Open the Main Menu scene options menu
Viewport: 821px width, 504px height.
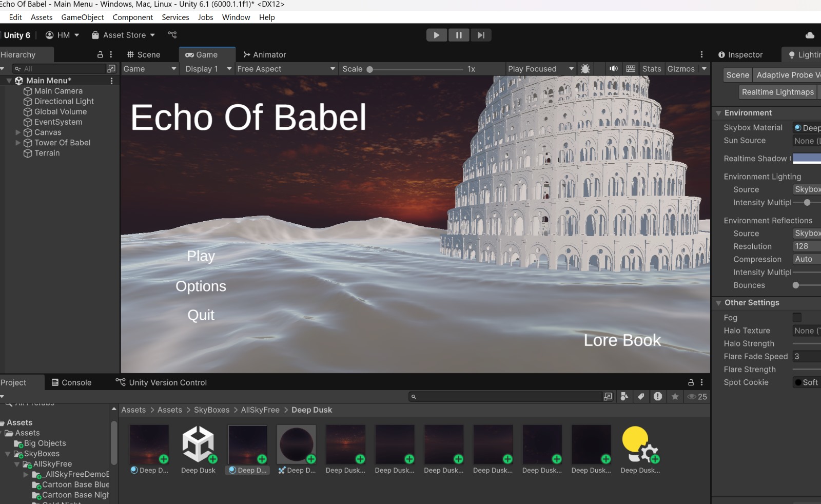click(x=111, y=81)
